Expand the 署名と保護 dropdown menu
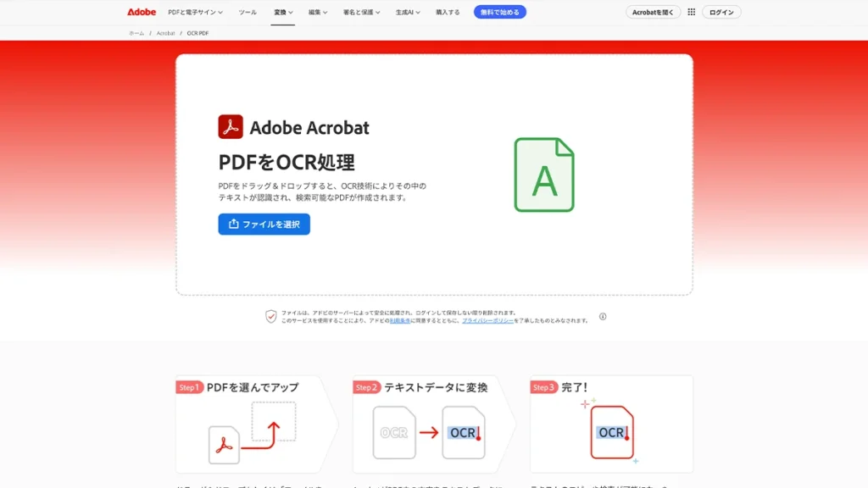The image size is (868, 488). [361, 12]
